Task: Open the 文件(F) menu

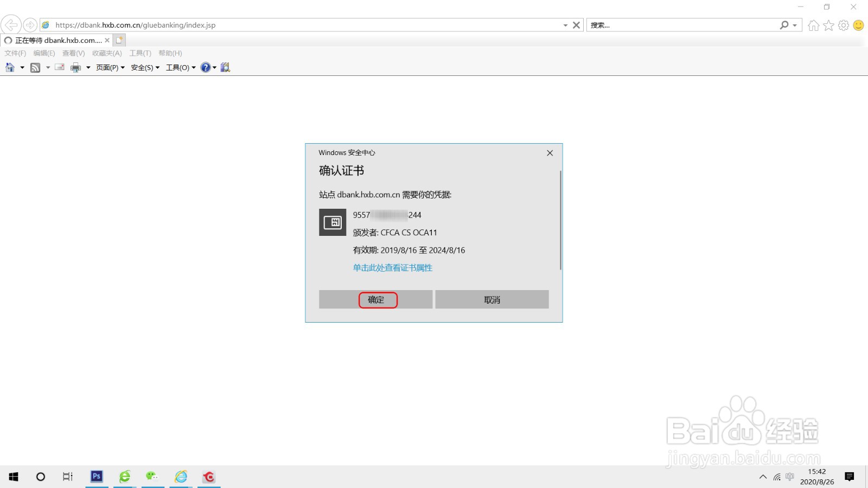Action: coord(15,53)
